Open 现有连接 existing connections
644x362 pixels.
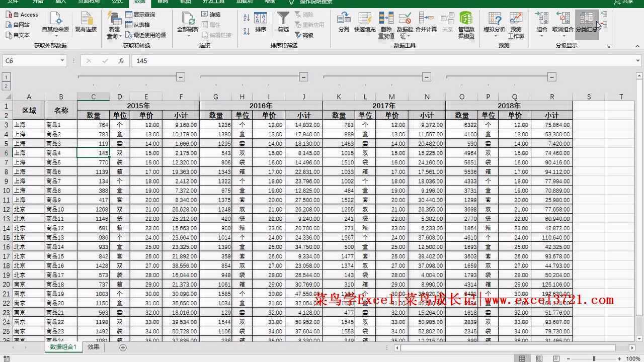(x=86, y=23)
